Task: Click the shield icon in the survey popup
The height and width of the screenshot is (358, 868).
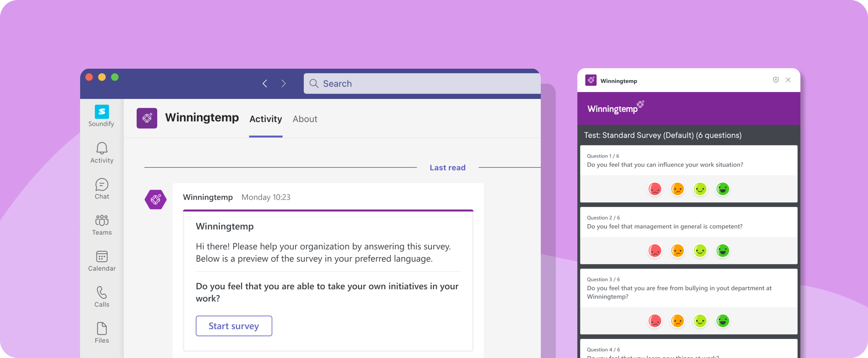Action: tap(776, 80)
